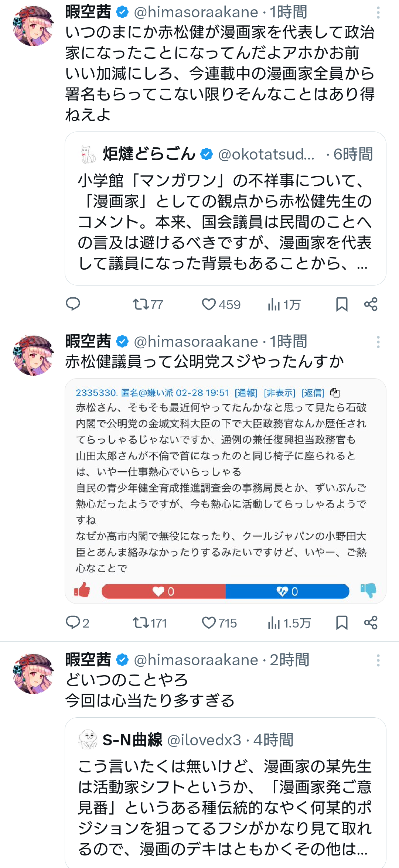The width and height of the screenshot is (399, 868).
Task: Open @himasoraakane profile from second tweet
Action: pos(196,342)
